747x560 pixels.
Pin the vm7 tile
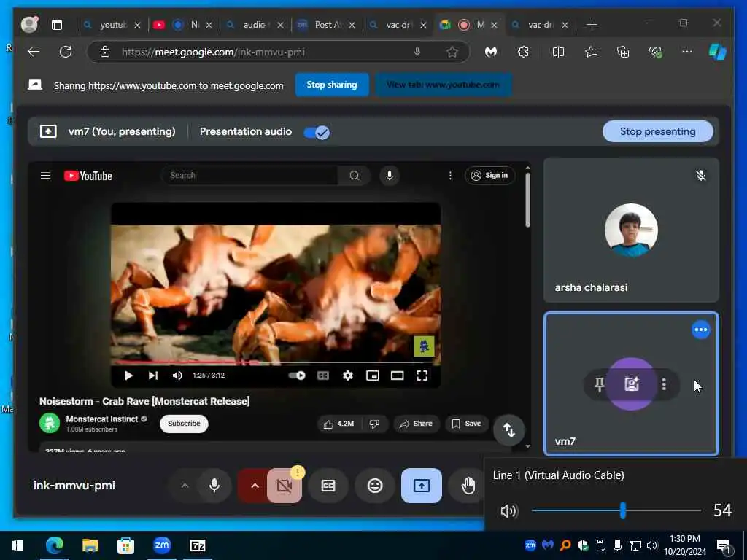coord(600,384)
